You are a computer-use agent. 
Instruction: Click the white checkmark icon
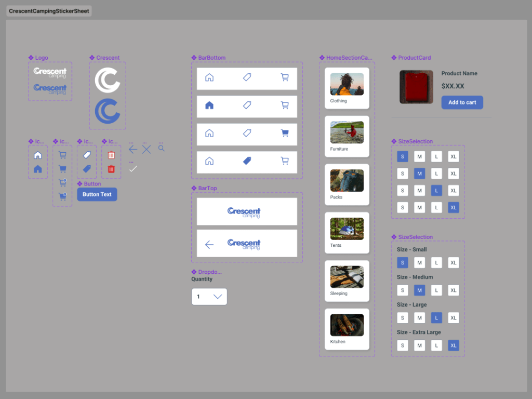[x=133, y=169]
